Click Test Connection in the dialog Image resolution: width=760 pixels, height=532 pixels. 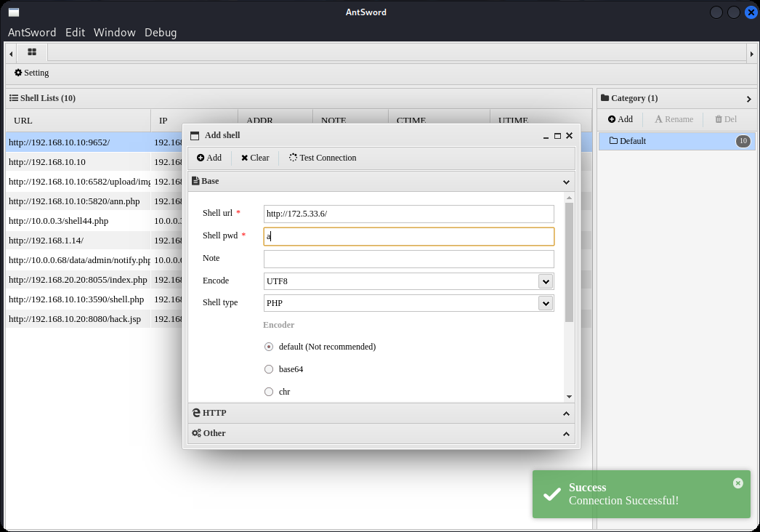pos(323,158)
